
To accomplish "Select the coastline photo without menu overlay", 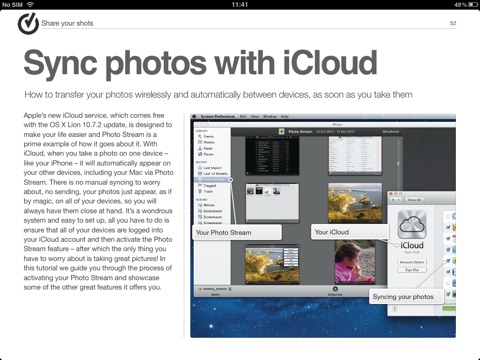I will (355, 203).
